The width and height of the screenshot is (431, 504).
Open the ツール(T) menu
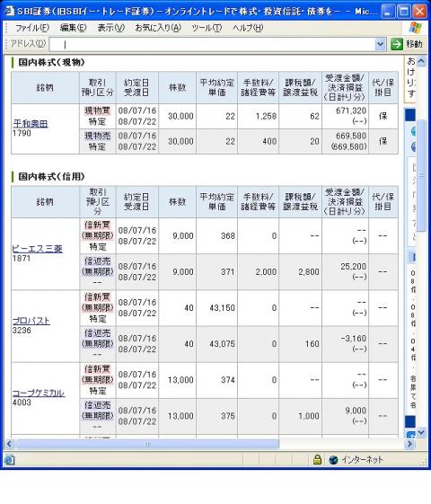[x=207, y=28]
